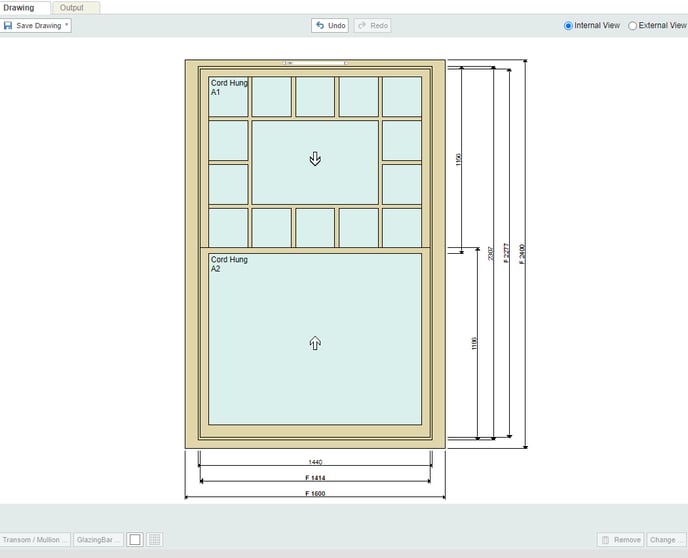Click the F 2400 frame height dimension
This screenshot has height=558, width=688.
tap(522, 252)
